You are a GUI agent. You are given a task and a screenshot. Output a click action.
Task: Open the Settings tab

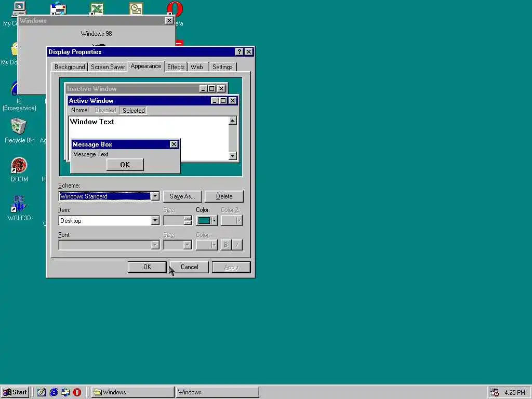click(x=222, y=67)
